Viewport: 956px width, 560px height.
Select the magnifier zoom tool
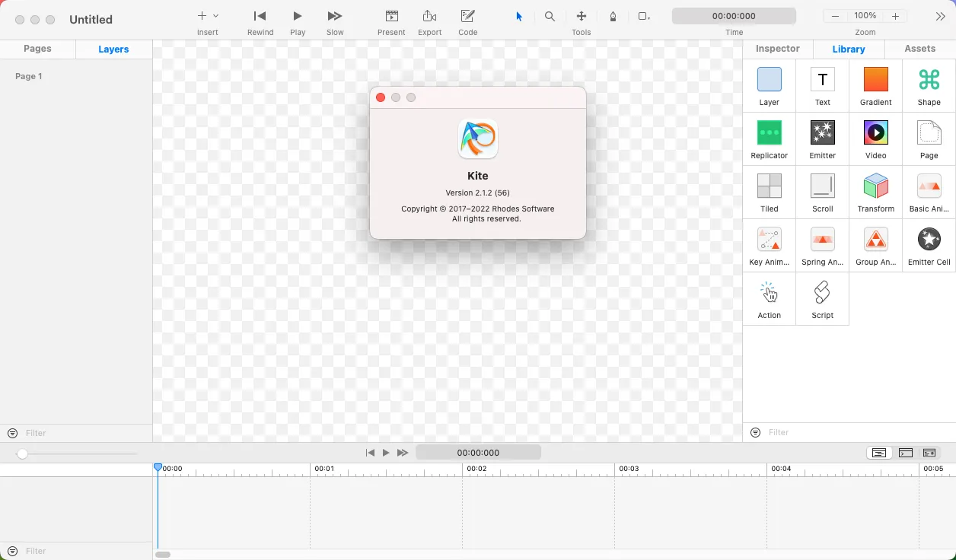550,16
